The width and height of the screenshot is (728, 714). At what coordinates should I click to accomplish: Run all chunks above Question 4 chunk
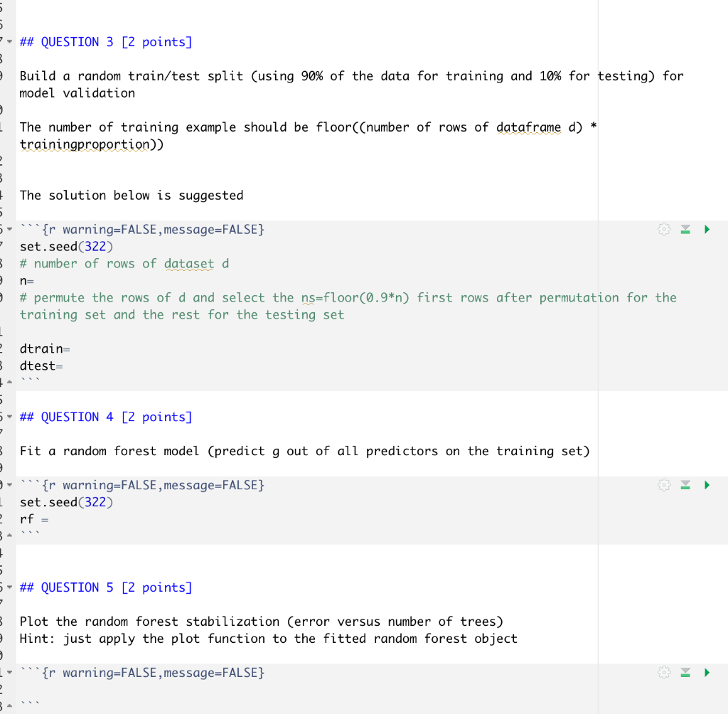(685, 485)
